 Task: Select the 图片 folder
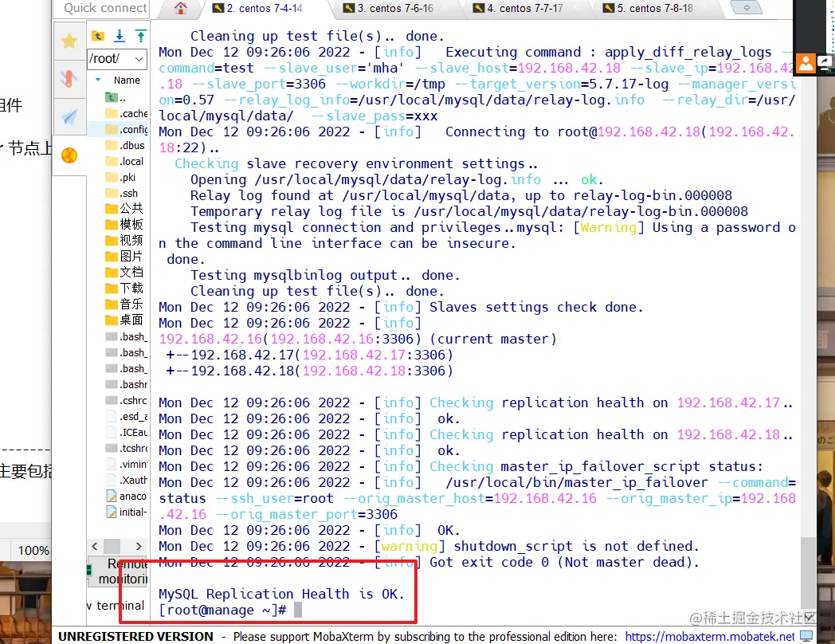pos(124,256)
